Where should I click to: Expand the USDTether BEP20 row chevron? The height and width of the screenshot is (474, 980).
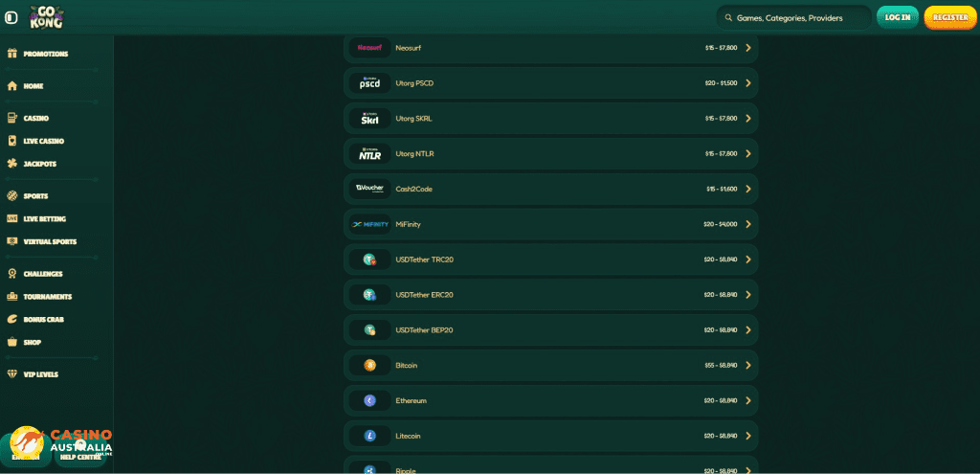(748, 330)
